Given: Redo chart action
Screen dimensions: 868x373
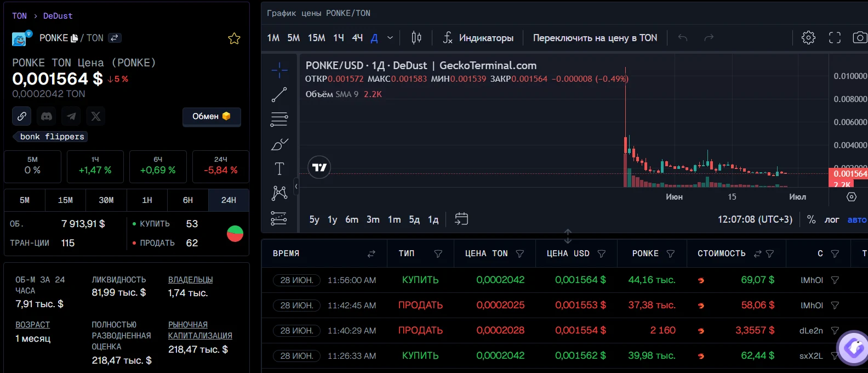Looking at the screenshot, I should click(709, 38).
